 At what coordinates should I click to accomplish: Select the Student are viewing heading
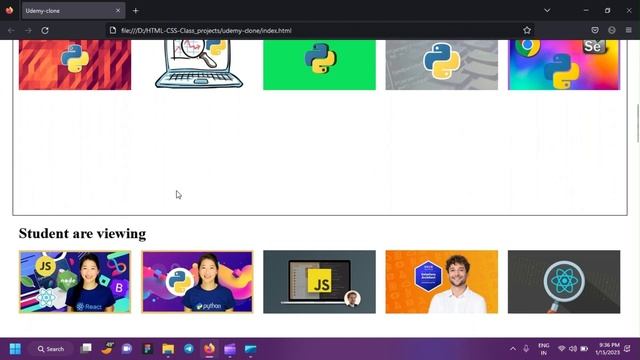click(x=82, y=233)
